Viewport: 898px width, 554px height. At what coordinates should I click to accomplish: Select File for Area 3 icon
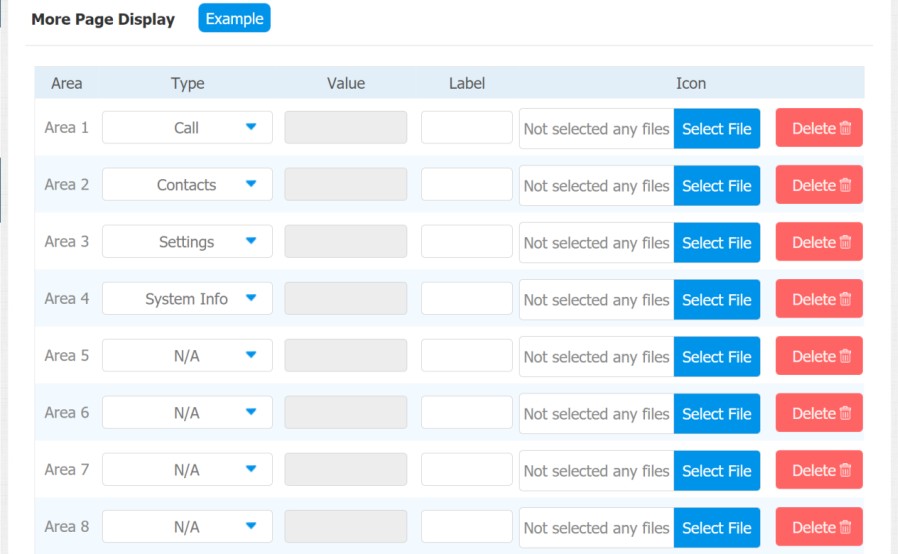[x=716, y=242]
